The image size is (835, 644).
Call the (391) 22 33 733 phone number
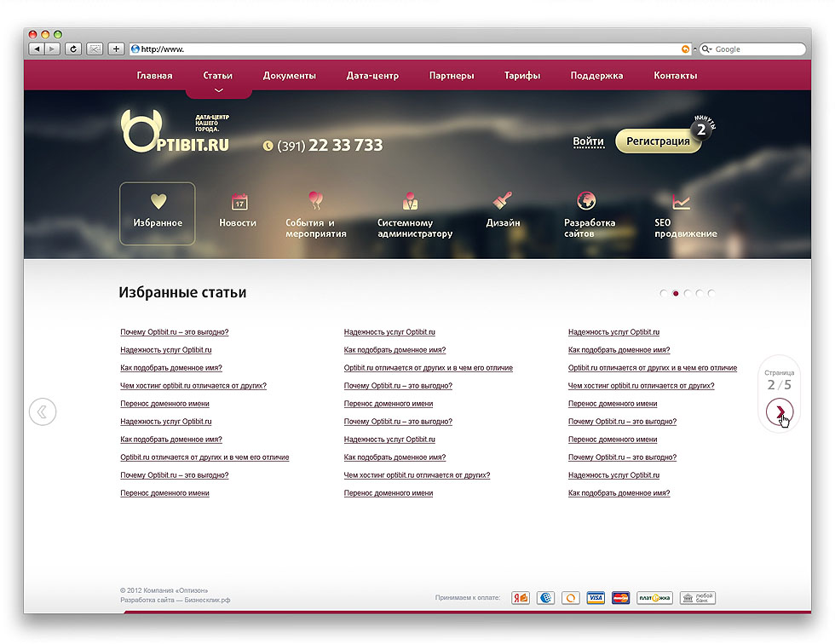tap(330, 146)
